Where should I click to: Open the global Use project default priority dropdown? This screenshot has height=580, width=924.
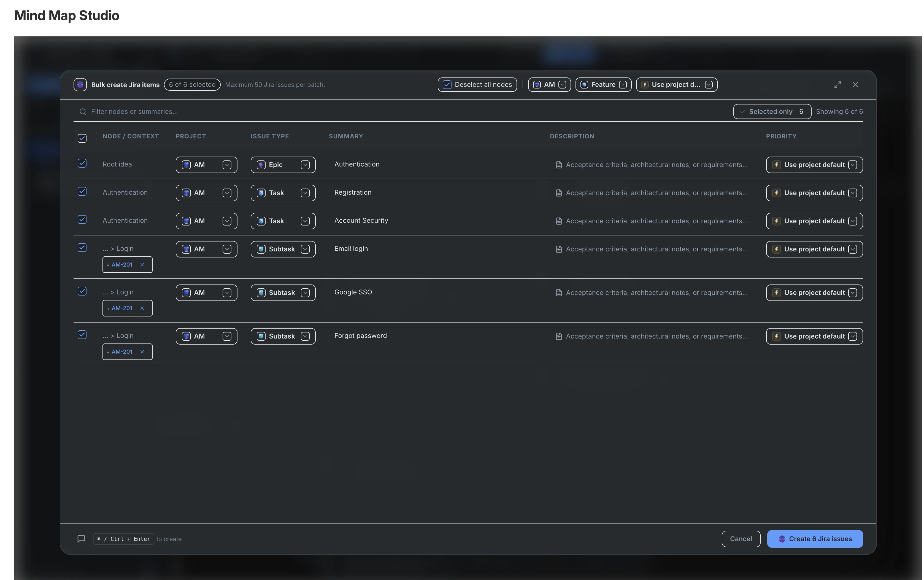pyautogui.click(x=676, y=85)
